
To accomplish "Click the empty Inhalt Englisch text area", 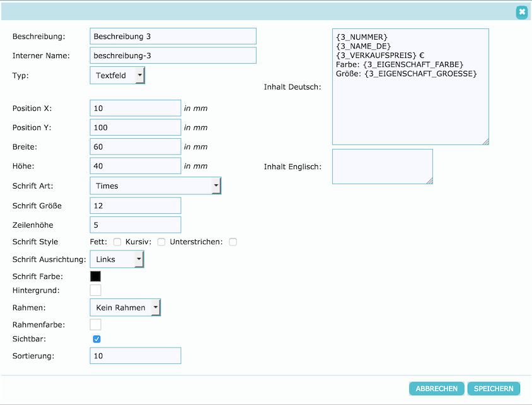I will click(382, 167).
